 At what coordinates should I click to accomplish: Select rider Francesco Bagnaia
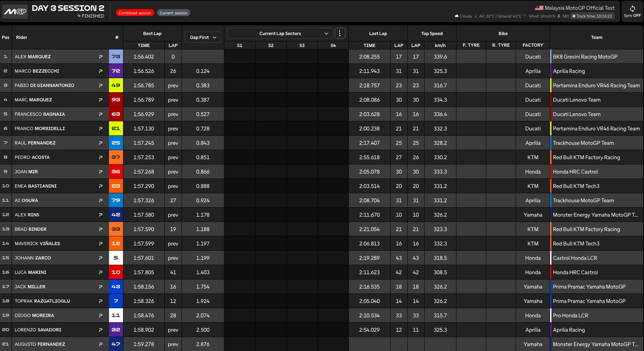pos(40,114)
